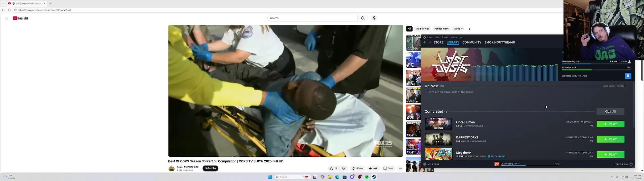Viewport: 644px width, 181px height.
Task: Open the Last Oasis banner artwork
Action: (451, 65)
